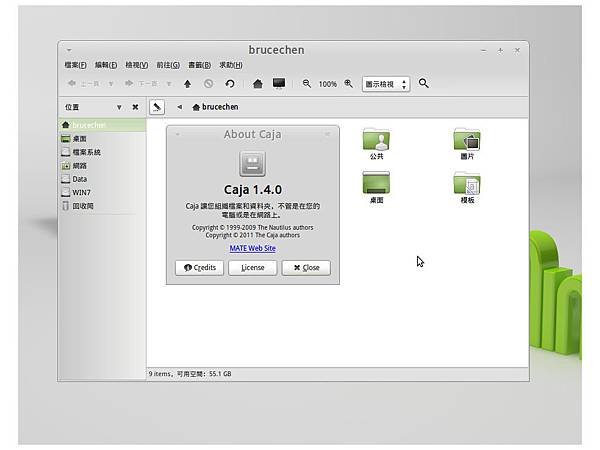The width and height of the screenshot is (600, 450).
Task: Go up to parent folder arrow
Action: click(187, 83)
